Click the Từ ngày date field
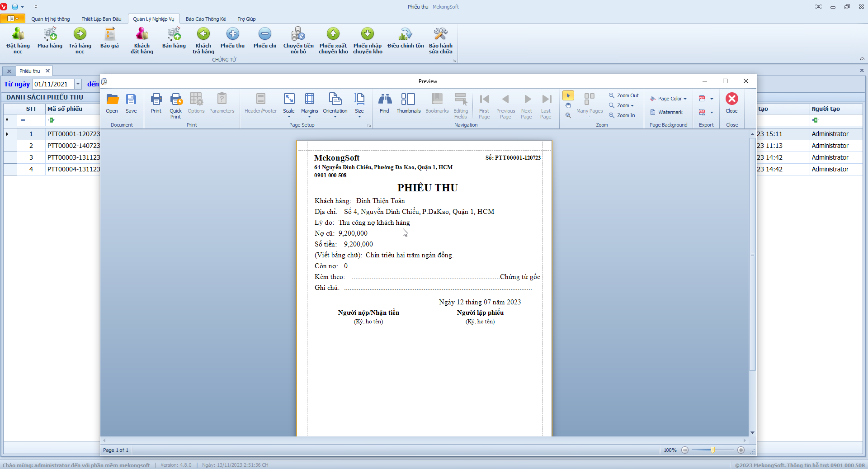The image size is (868, 469). [x=53, y=84]
